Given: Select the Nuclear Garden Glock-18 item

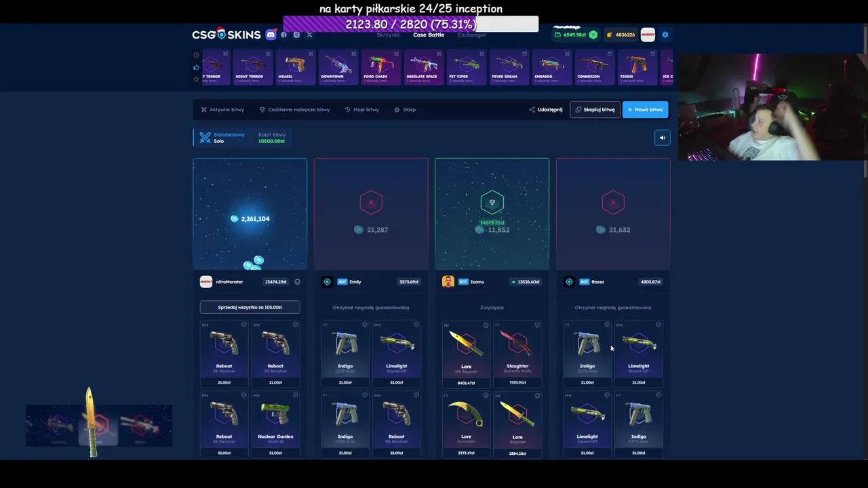Looking at the screenshot, I should pos(275,424).
